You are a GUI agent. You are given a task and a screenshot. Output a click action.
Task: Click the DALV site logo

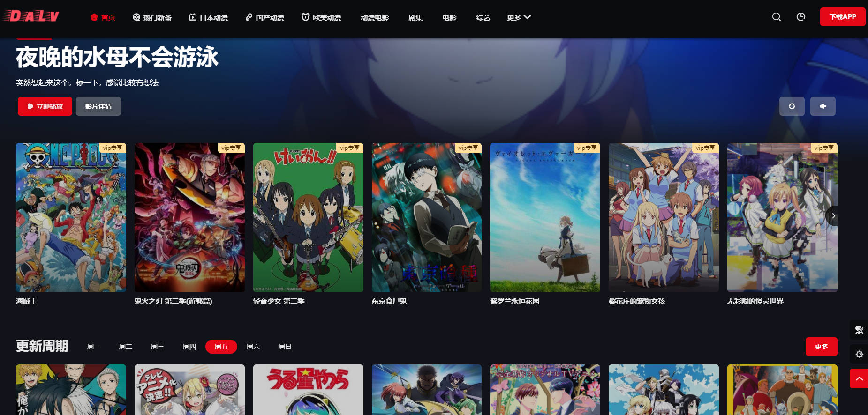point(31,16)
